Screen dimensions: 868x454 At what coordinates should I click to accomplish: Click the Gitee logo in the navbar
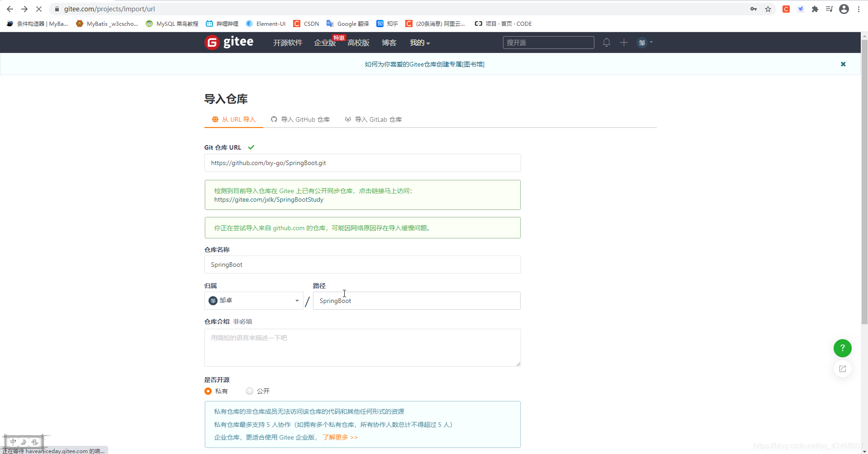[229, 42]
